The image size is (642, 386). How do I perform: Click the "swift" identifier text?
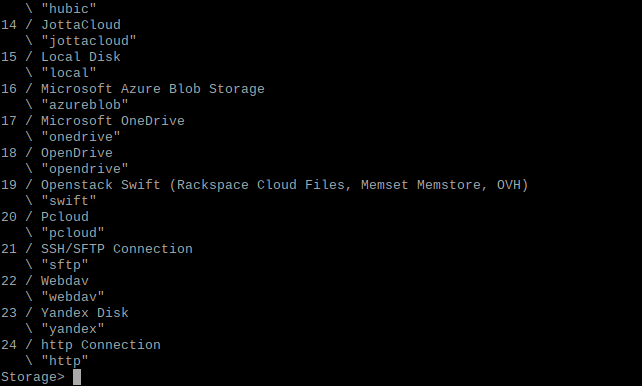point(69,201)
